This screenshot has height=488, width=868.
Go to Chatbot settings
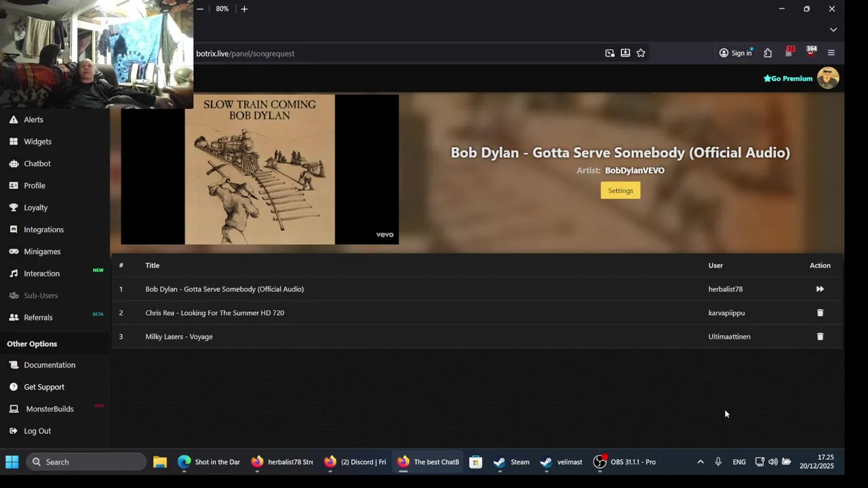[x=37, y=163]
